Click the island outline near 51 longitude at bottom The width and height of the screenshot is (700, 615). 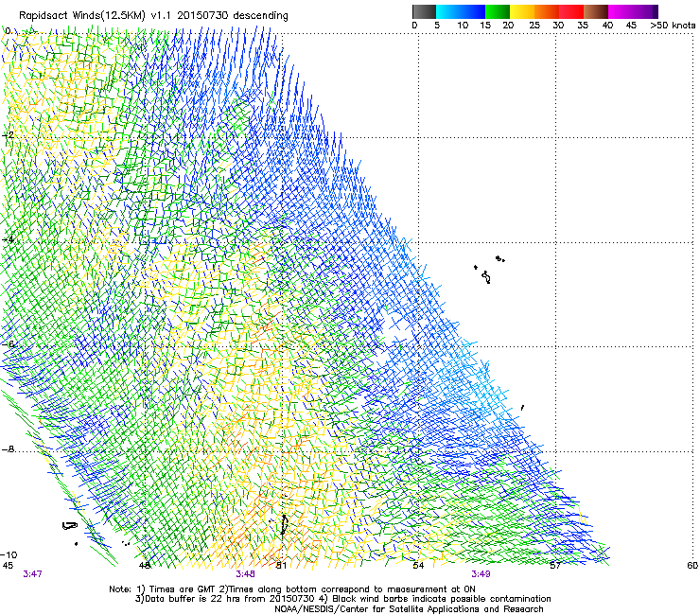click(284, 525)
